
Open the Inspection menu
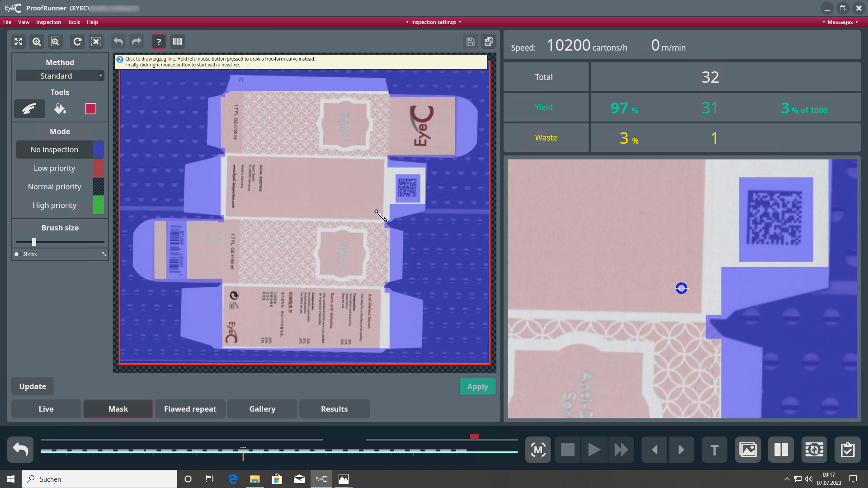pos(48,22)
